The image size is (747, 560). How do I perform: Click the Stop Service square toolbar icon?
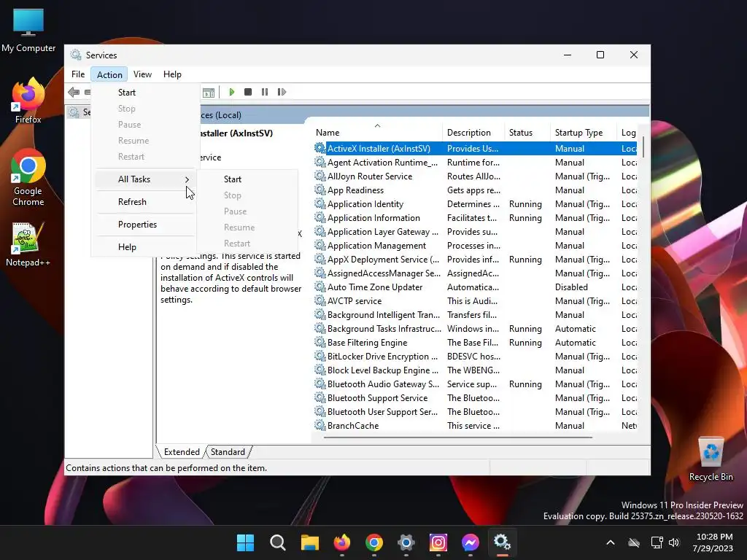point(248,92)
